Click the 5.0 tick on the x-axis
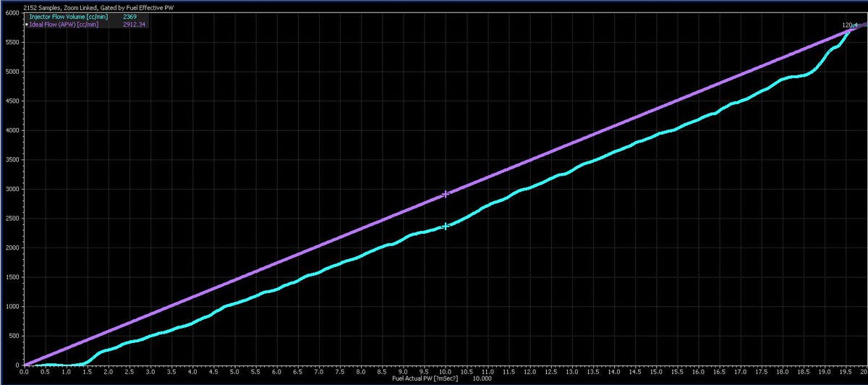The height and width of the screenshot is (385, 868). tap(234, 371)
